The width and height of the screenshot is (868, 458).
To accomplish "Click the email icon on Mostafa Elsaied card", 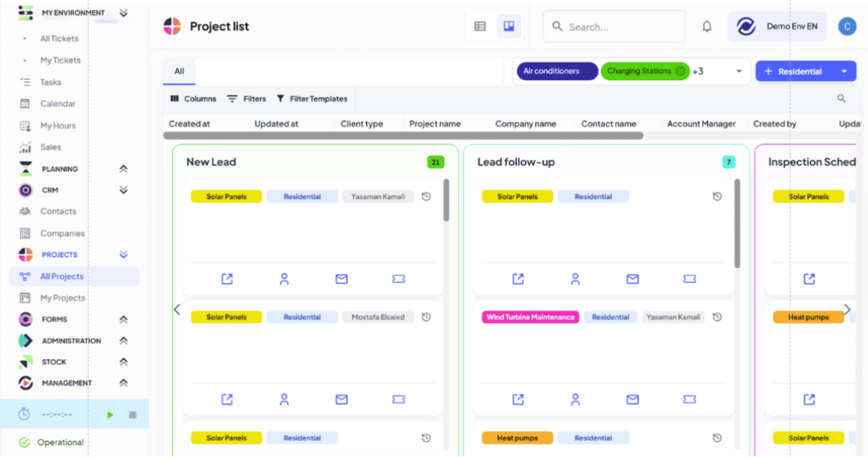I will [341, 399].
